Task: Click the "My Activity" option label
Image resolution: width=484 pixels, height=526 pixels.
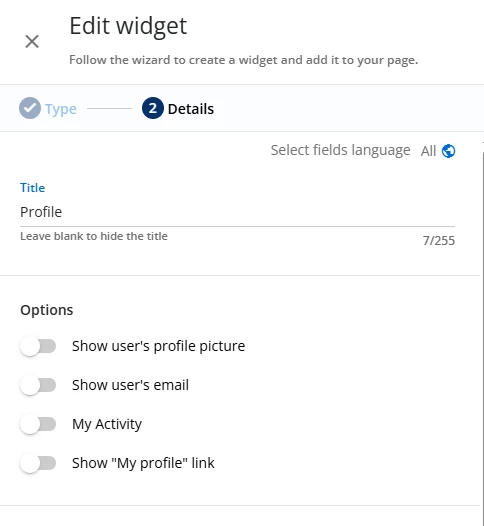Action: tap(107, 424)
